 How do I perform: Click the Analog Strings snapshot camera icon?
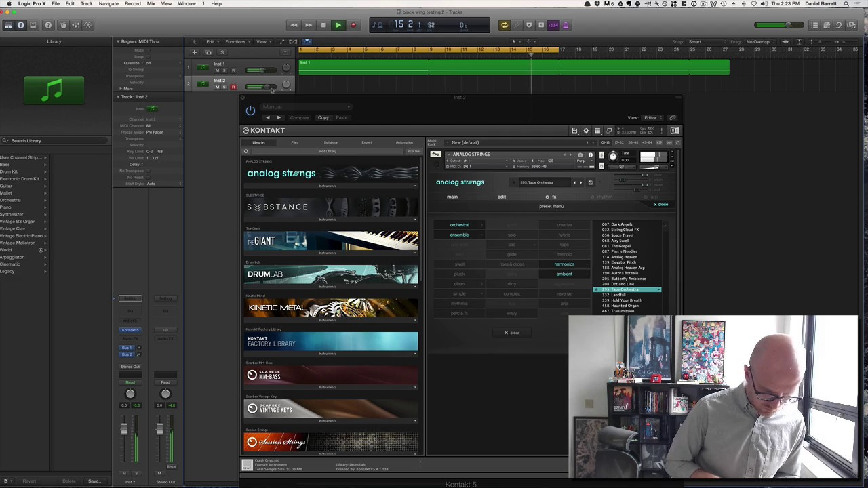pyautogui.click(x=580, y=155)
